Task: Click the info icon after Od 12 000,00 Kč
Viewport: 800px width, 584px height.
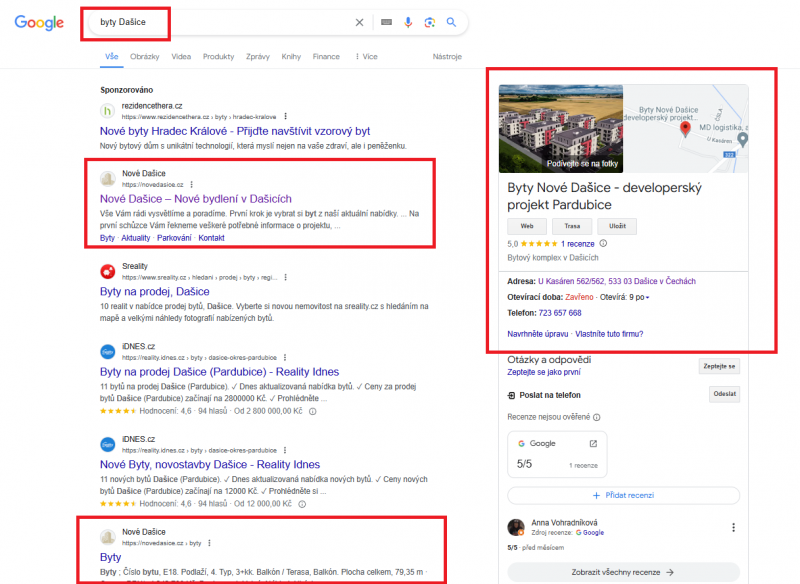Action: 302,504
